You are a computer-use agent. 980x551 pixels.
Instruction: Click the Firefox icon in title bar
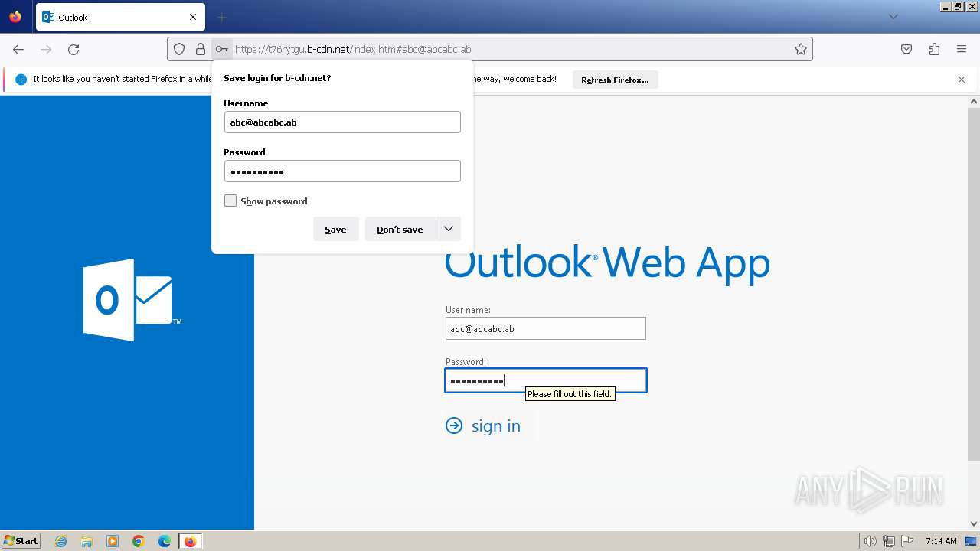pyautogui.click(x=15, y=17)
